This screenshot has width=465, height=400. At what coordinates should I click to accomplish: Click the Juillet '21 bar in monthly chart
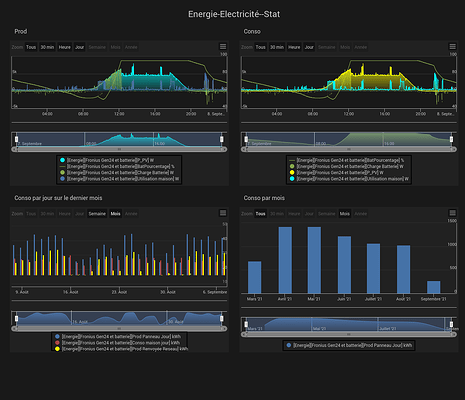(373, 268)
